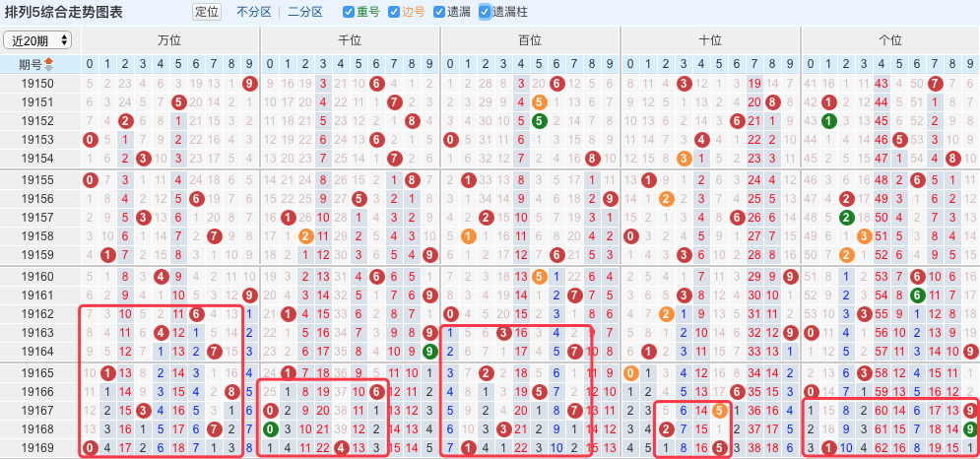Select the red 1 ball in 百位 row 19155
The height and width of the screenshot is (459, 980).
(468, 180)
